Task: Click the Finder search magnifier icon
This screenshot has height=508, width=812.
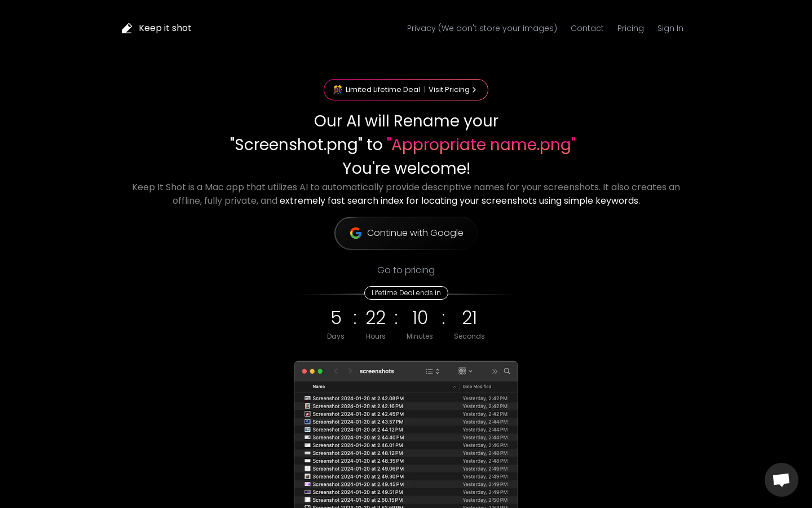Action: coord(507,371)
